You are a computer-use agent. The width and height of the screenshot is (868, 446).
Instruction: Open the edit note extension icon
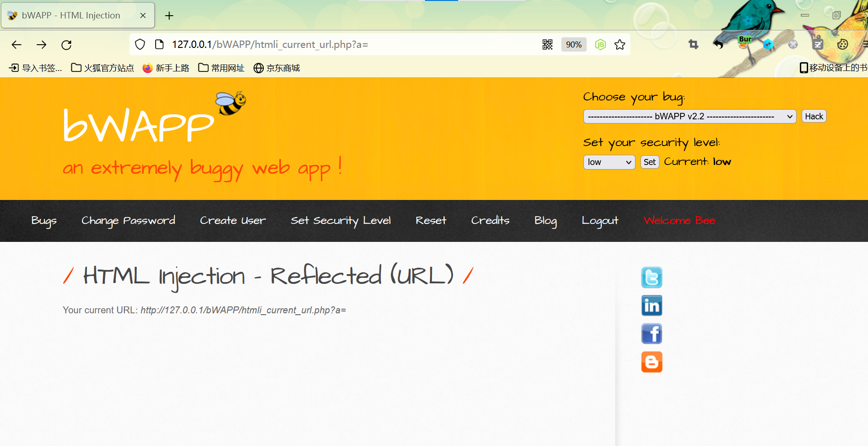click(x=818, y=44)
